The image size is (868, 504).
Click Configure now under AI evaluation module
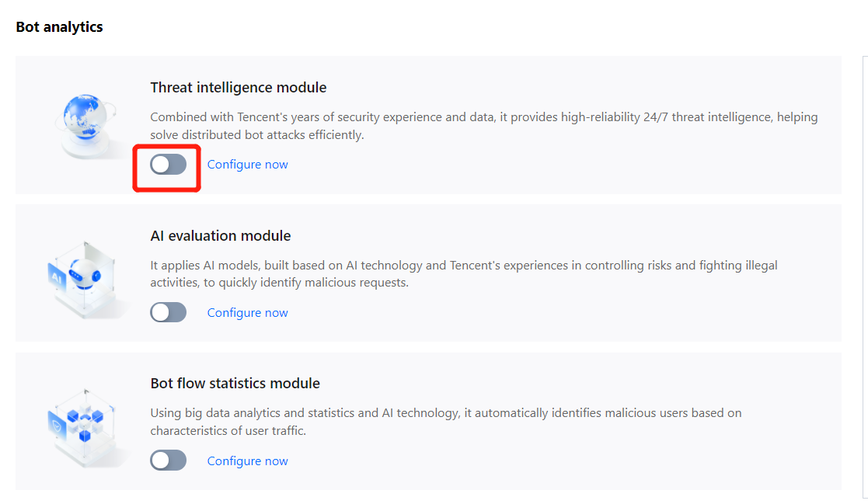coord(247,313)
